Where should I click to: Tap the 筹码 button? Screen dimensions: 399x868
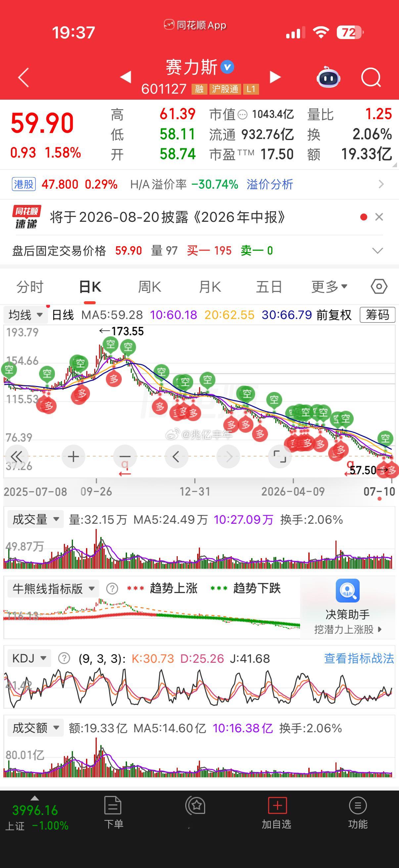377,315
